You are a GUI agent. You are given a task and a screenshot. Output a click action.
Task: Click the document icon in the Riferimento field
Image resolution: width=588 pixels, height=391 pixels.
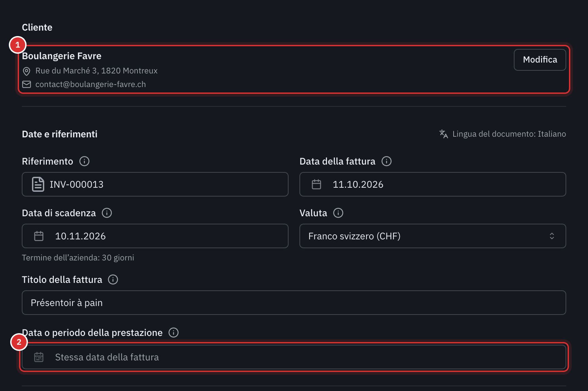(38, 184)
